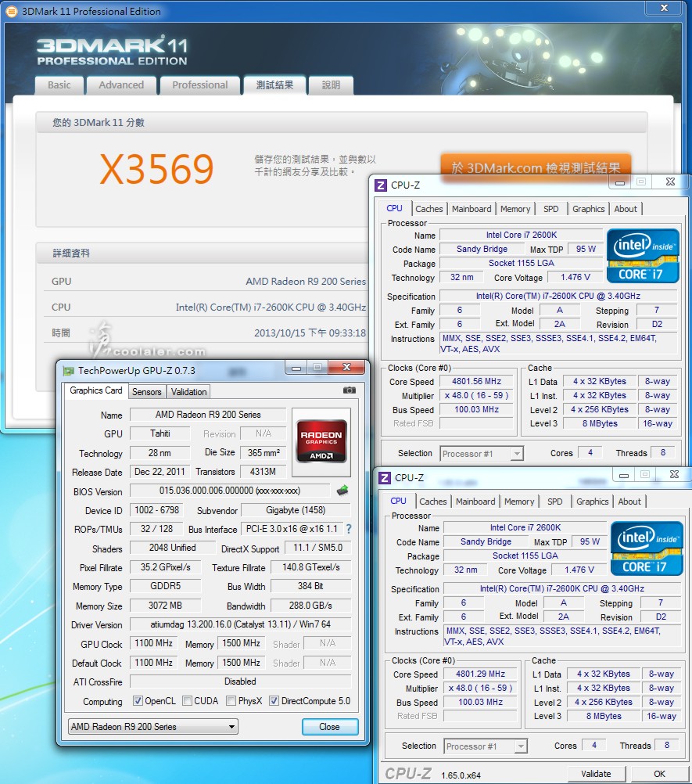Open Processor #1 selection dropdown in upper CPU-Z
692x784 pixels.
(x=482, y=454)
